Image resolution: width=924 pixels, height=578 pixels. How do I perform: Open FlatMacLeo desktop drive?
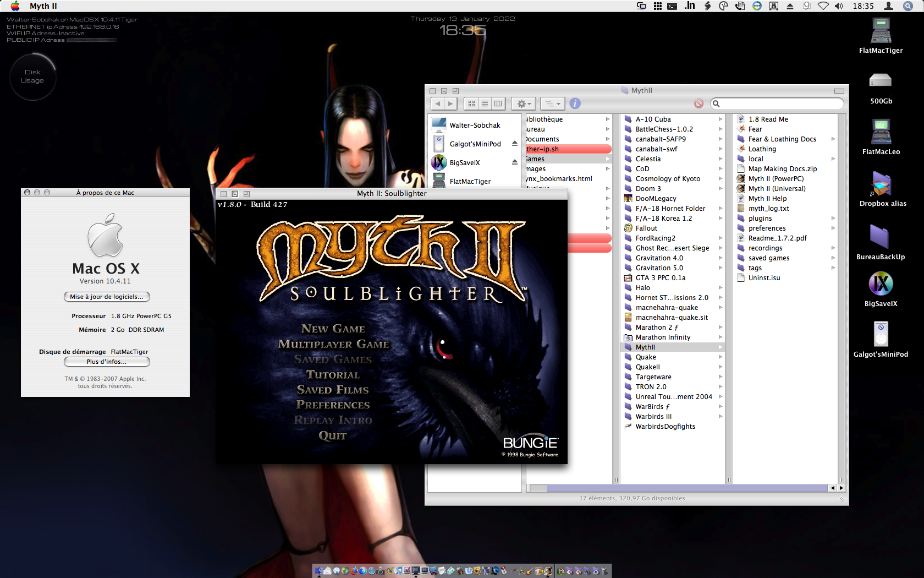[x=881, y=138]
